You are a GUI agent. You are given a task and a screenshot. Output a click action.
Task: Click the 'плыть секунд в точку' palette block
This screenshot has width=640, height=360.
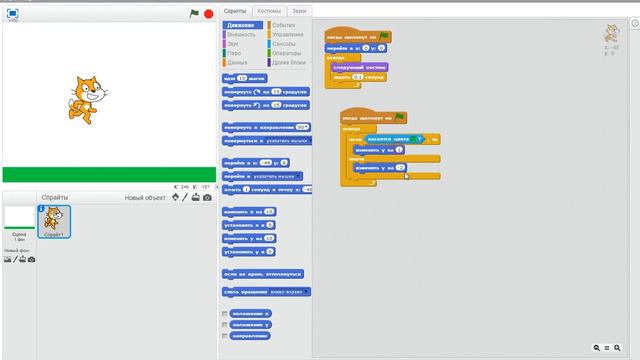point(267,189)
